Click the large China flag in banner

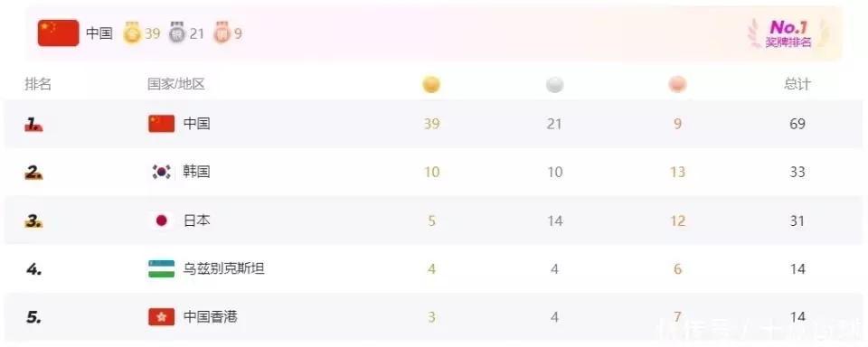(x=58, y=33)
